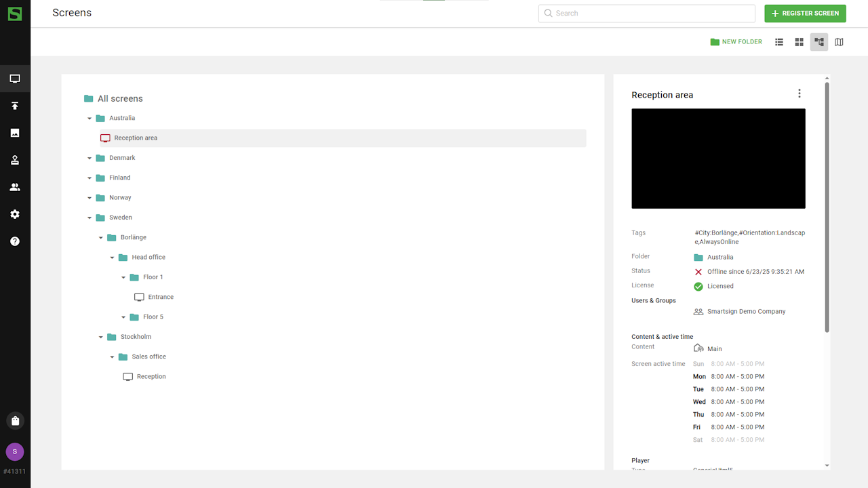Click the details panel scrollbar
Image resolution: width=868 pixels, height=488 pixels.
click(827, 207)
